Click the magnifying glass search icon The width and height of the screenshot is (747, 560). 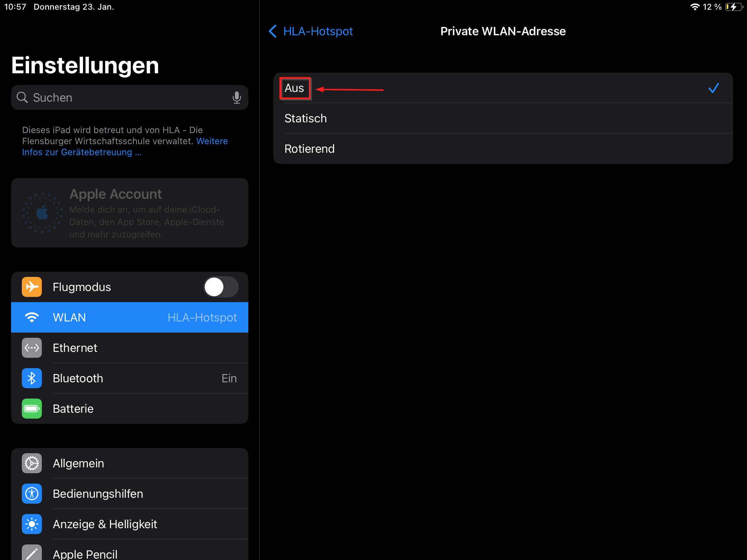tap(22, 97)
